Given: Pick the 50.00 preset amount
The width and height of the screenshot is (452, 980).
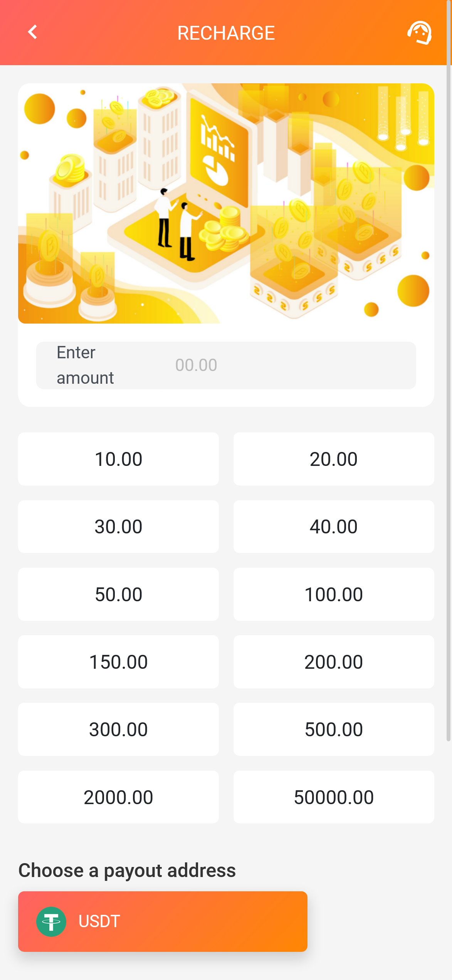Looking at the screenshot, I should (118, 594).
